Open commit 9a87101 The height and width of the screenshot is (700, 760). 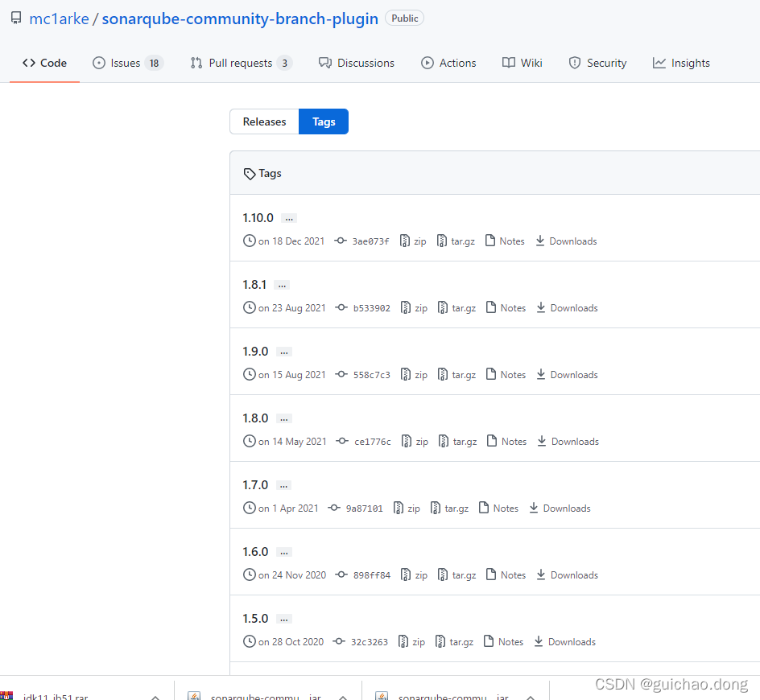[x=365, y=509]
